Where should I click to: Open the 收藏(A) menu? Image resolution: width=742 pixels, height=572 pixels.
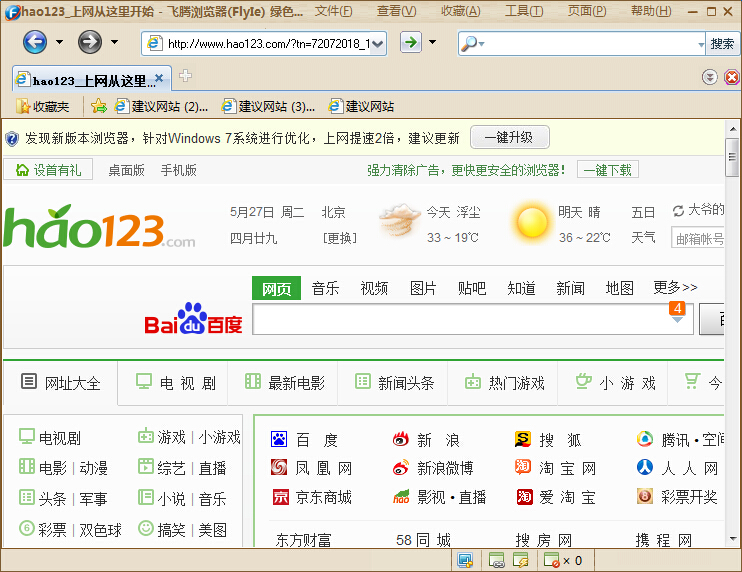460,11
